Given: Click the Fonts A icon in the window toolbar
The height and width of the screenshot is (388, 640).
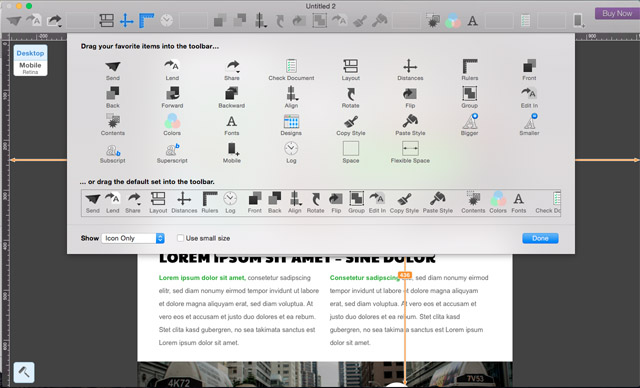Looking at the screenshot, I should tap(473, 20).
